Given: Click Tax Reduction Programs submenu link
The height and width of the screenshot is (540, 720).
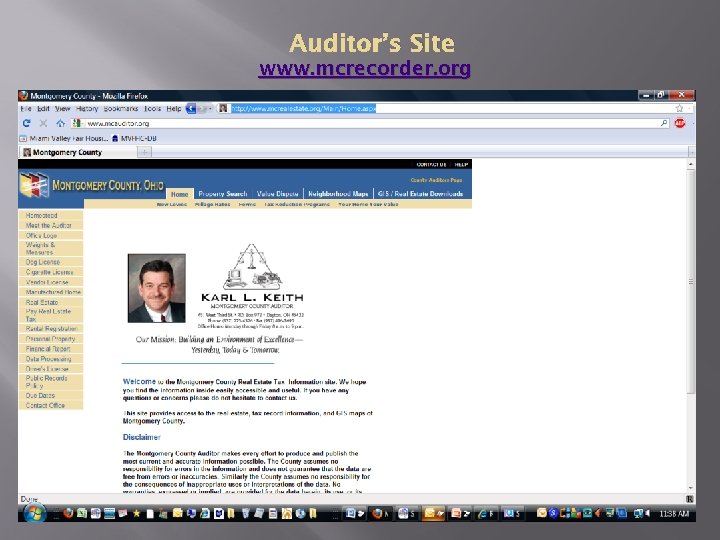Looking at the screenshot, I should click(297, 204).
